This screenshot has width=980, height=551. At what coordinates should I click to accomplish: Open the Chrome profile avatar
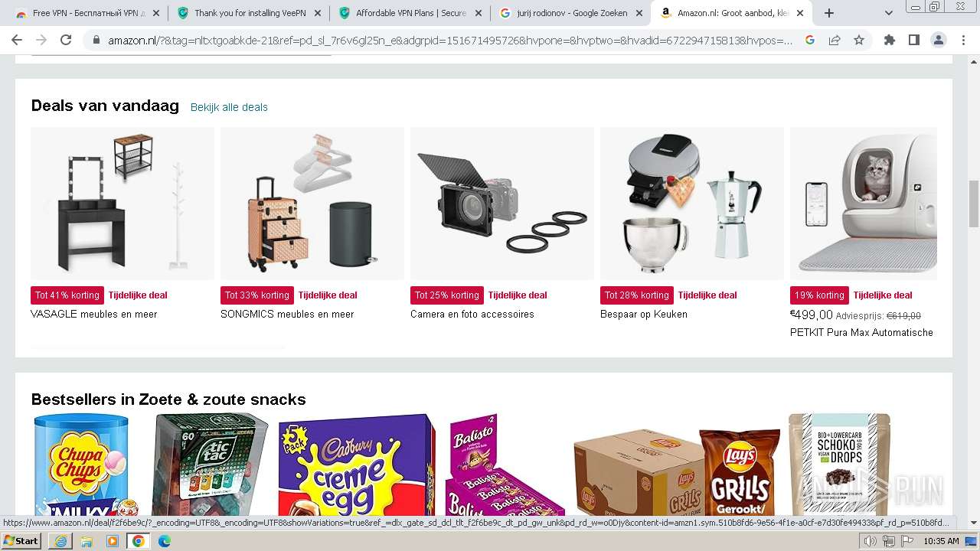pyautogui.click(x=938, y=40)
